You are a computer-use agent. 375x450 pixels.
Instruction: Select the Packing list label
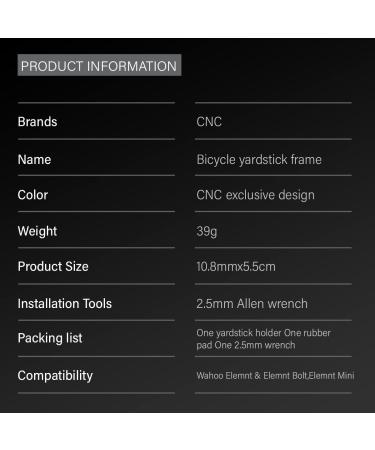tap(50, 338)
